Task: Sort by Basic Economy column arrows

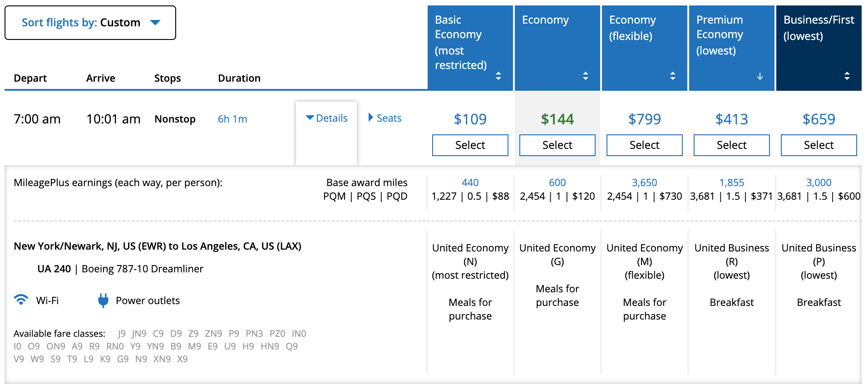Action: tap(498, 76)
